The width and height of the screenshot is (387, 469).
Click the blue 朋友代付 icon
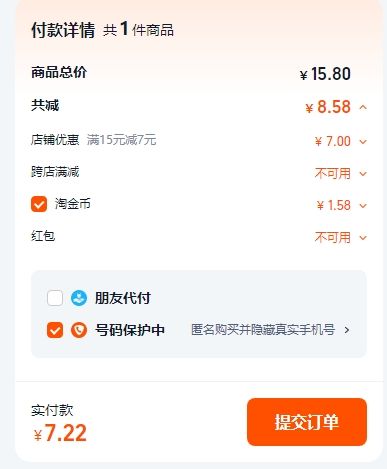coord(79,298)
